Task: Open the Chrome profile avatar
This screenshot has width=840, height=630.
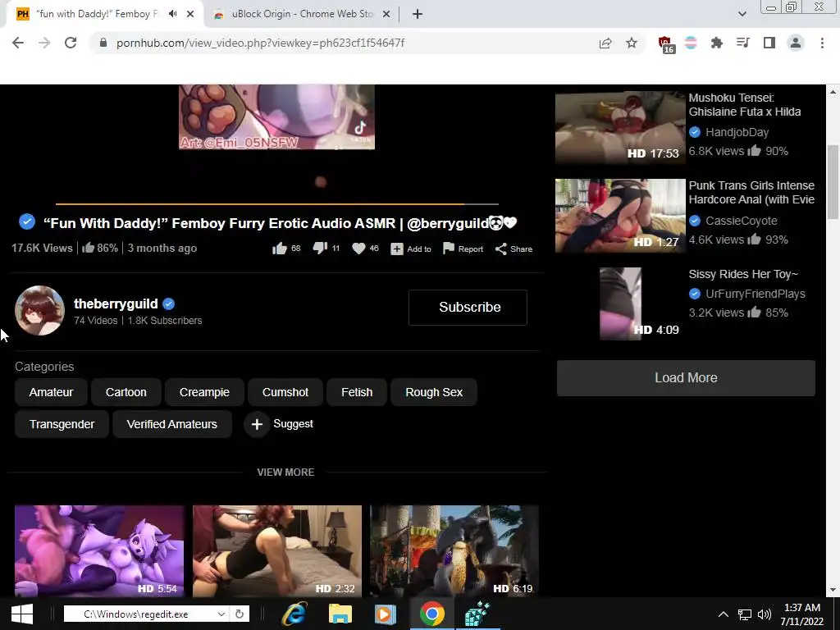Action: [x=796, y=43]
